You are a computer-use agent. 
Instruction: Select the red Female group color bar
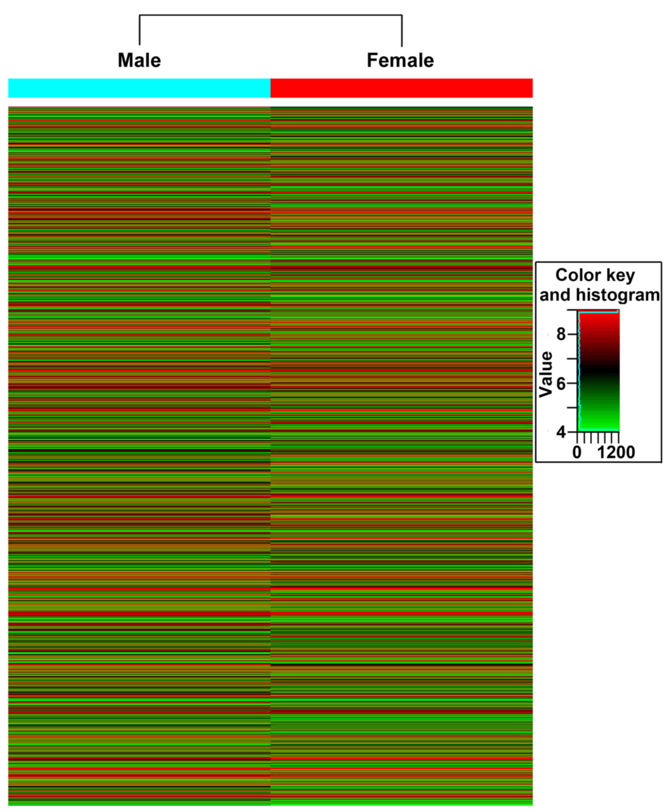(x=401, y=88)
